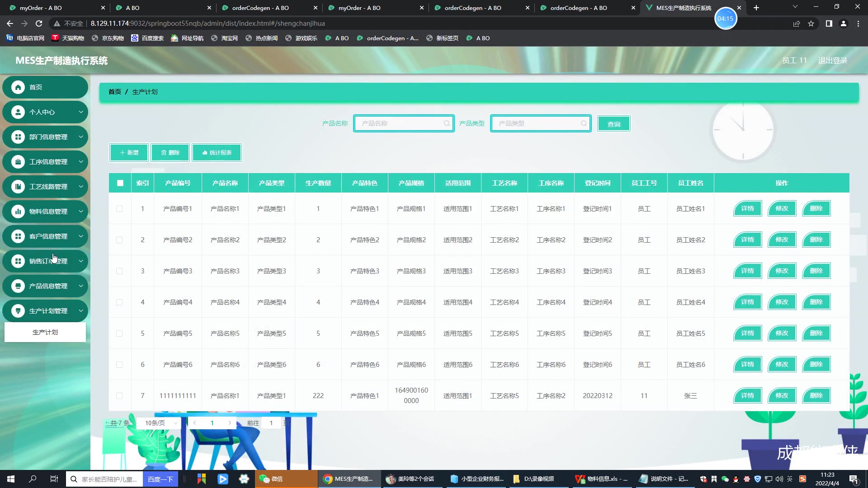
Task: Click 退出登录 link in the header
Action: (832, 61)
